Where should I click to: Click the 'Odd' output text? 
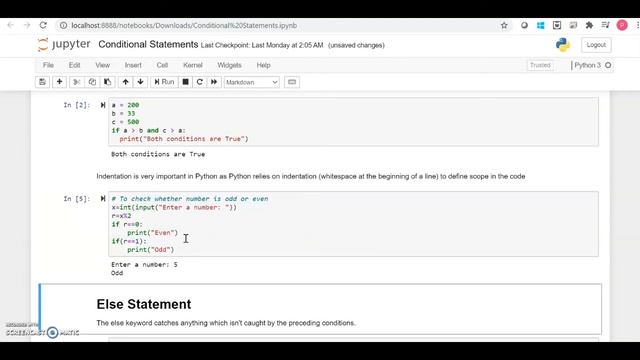(x=117, y=273)
